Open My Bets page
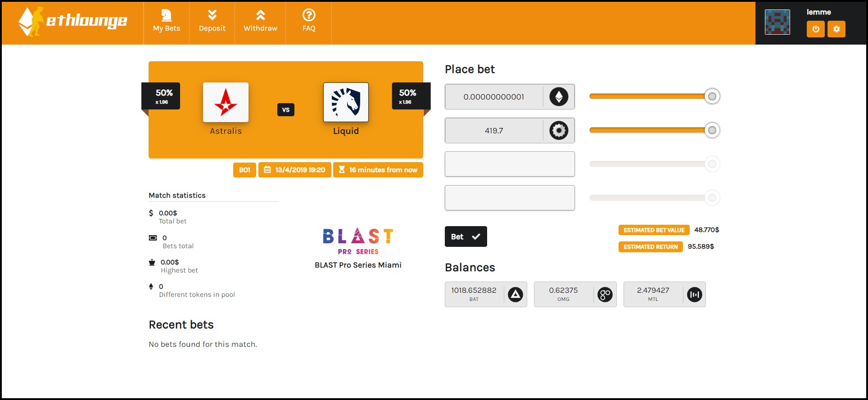 coord(167,22)
